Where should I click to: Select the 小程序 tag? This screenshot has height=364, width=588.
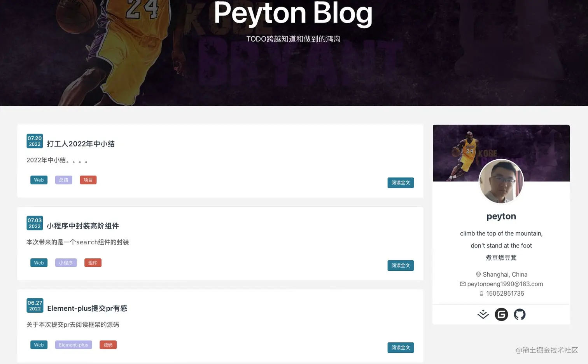click(66, 263)
